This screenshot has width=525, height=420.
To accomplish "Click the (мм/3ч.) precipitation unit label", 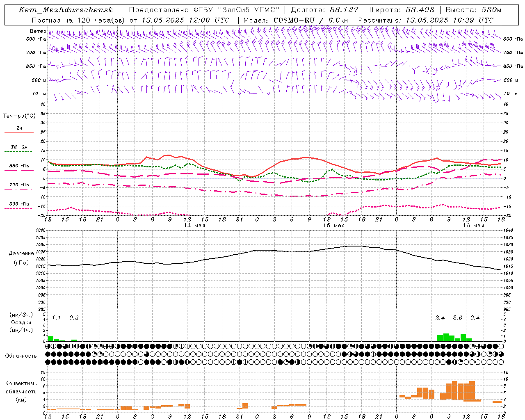I will click(21, 315).
